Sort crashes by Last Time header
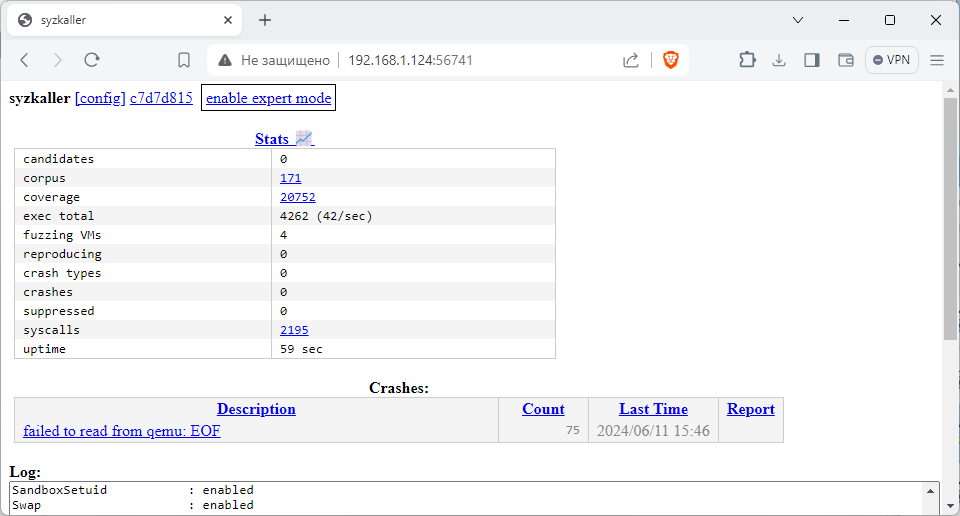The height and width of the screenshot is (516, 960). coord(653,409)
